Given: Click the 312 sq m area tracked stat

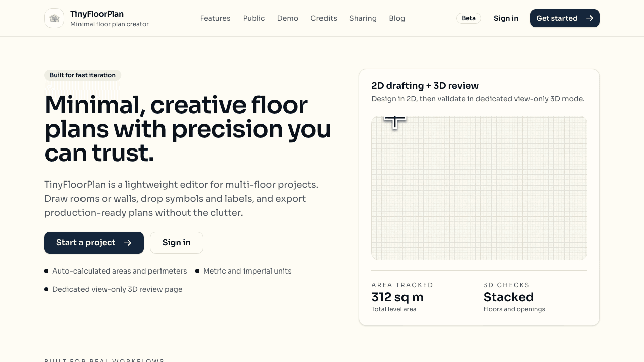Looking at the screenshot, I should [397, 297].
